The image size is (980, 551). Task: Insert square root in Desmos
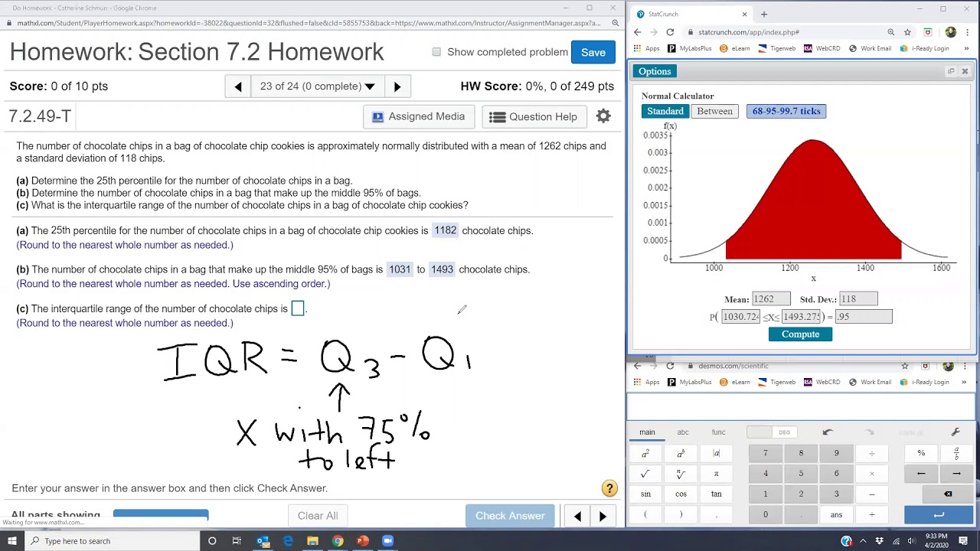click(x=645, y=474)
